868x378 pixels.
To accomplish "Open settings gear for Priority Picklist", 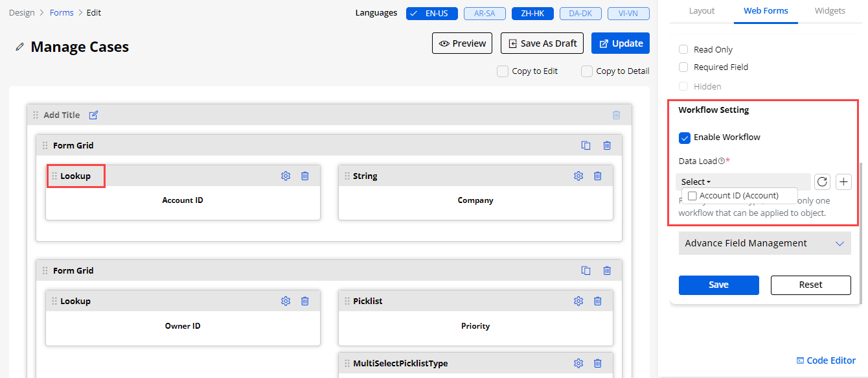I will (578, 301).
